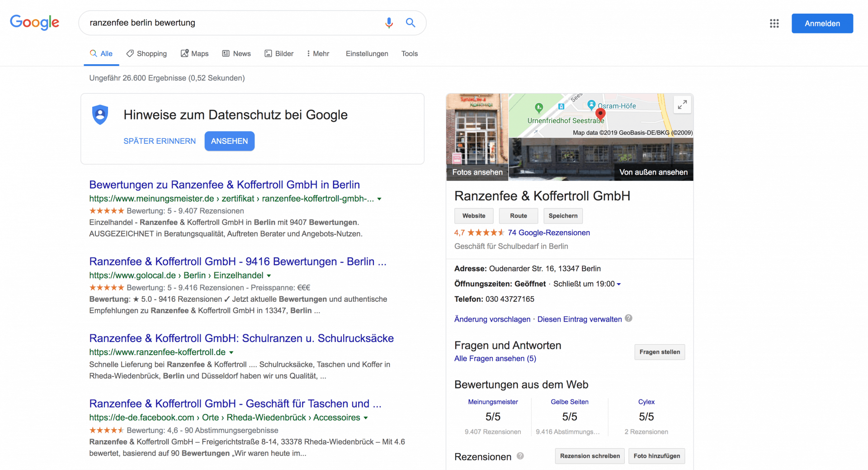This screenshot has height=470, width=868.
Task: Open the Tools menu
Action: click(x=410, y=53)
